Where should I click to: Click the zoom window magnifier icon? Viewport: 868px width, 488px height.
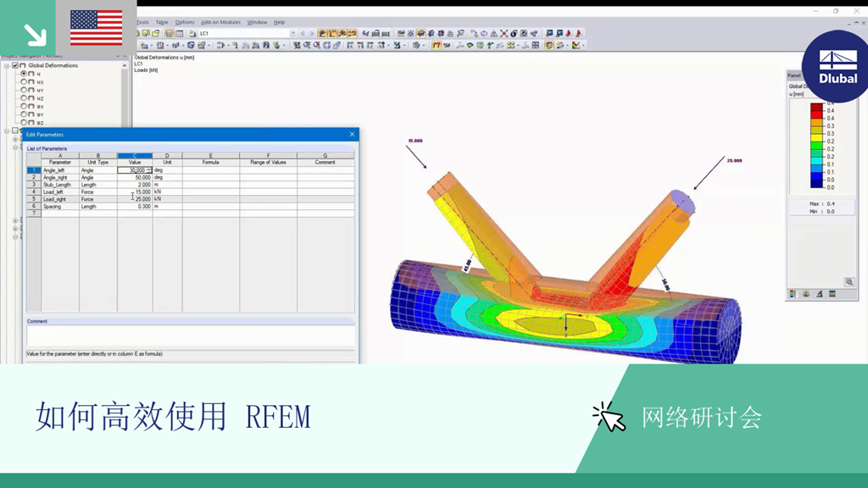click(x=307, y=46)
